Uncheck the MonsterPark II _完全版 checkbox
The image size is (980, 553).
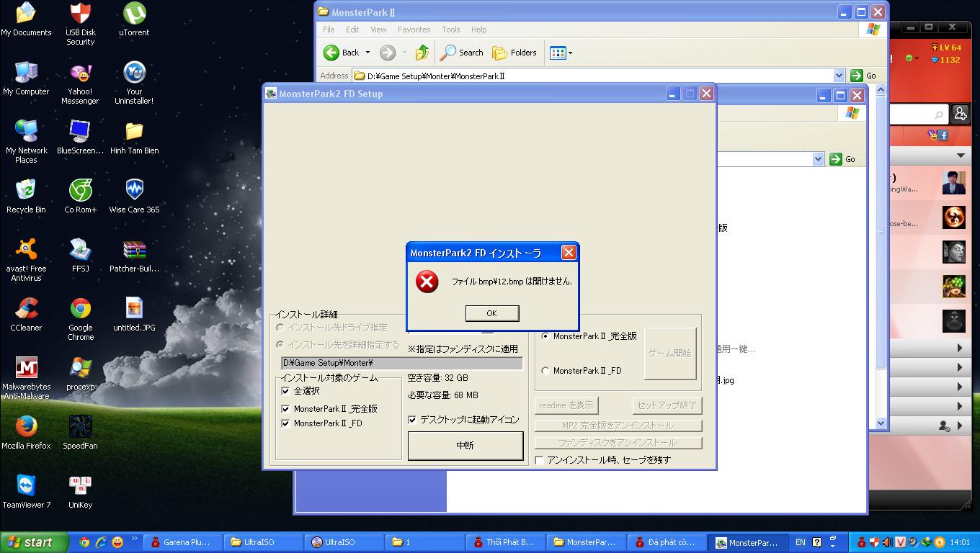[x=286, y=409]
